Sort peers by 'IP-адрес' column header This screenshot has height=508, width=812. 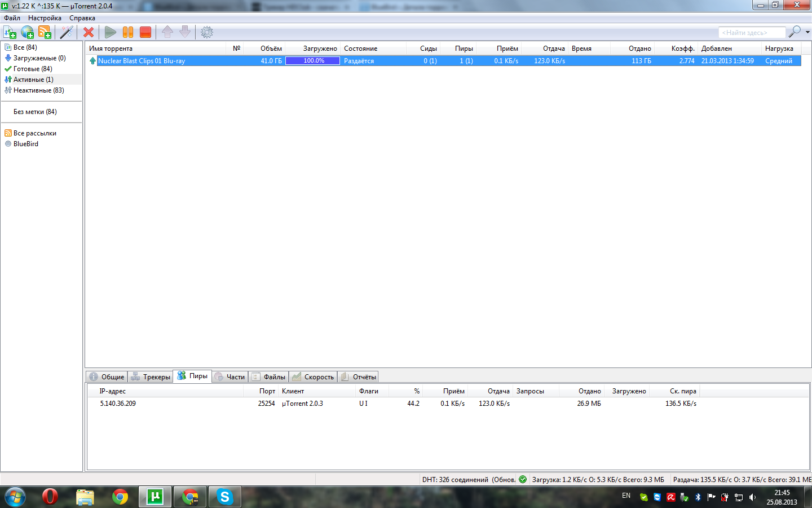pos(166,391)
